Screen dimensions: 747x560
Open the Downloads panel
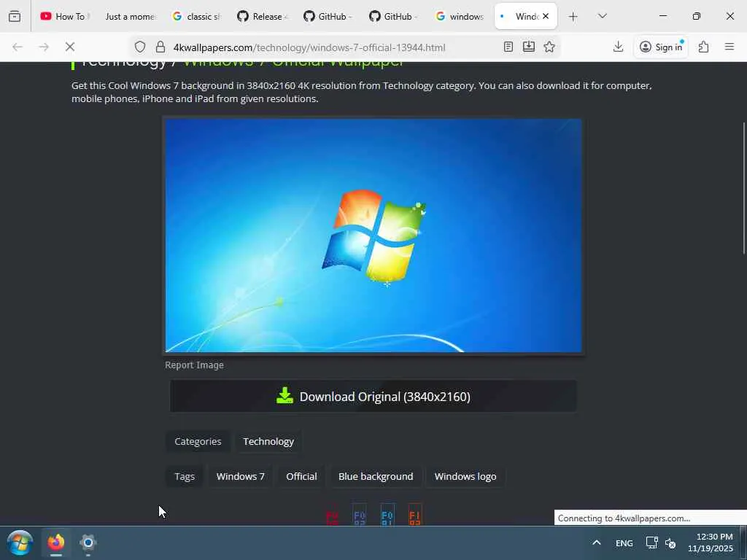click(x=618, y=47)
